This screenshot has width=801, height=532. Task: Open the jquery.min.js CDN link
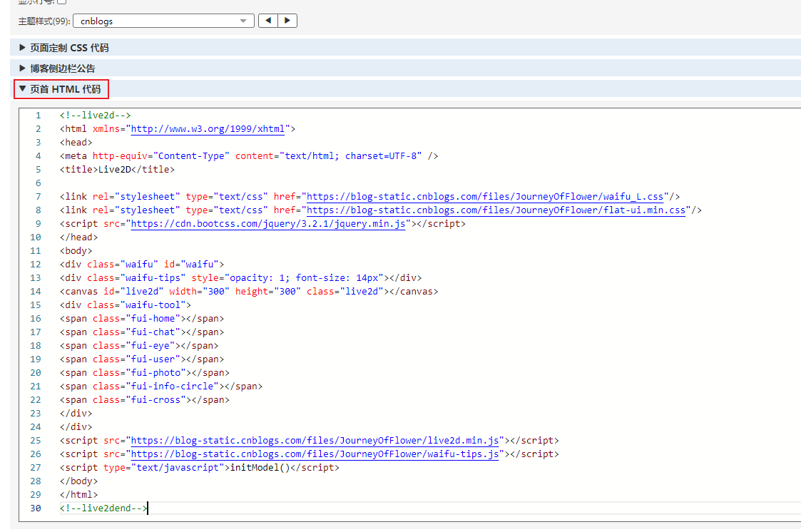pos(268,224)
